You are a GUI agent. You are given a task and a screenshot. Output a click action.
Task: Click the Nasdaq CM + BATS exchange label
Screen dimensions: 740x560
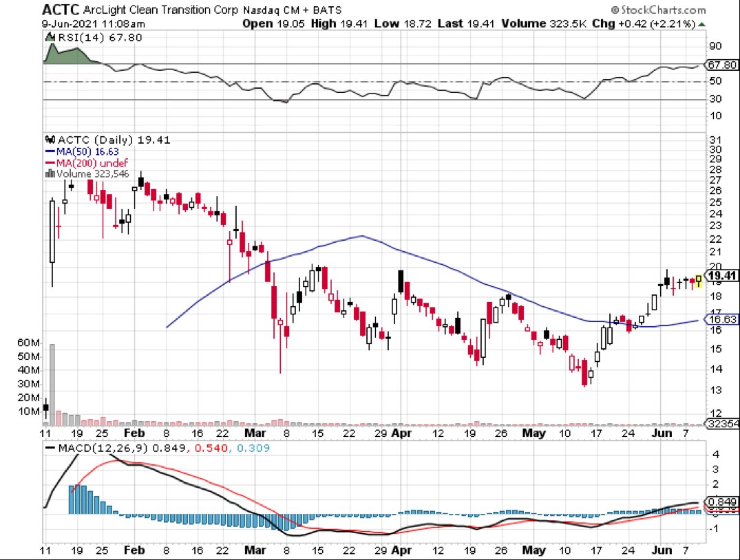click(292, 10)
